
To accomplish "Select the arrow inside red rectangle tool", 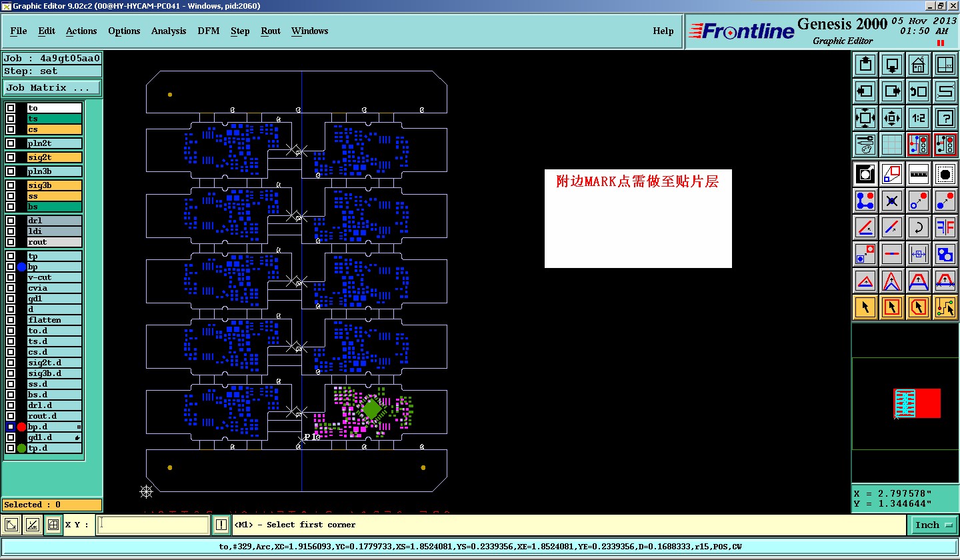I will tap(892, 307).
